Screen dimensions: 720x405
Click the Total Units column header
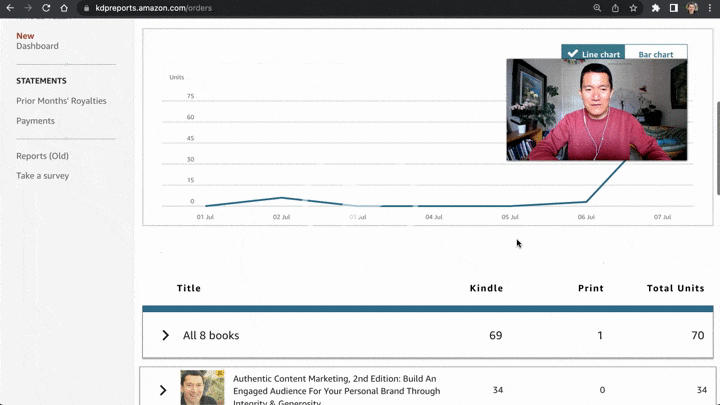(x=675, y=288)
